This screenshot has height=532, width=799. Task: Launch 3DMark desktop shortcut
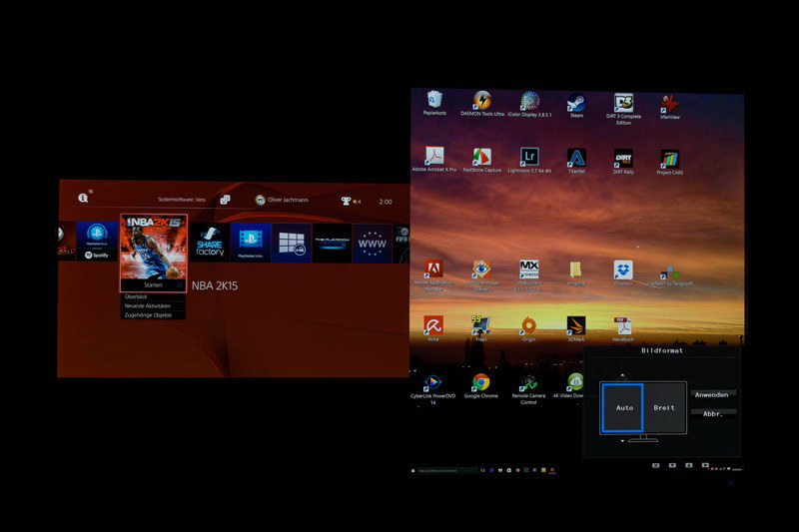click(576, 328)
